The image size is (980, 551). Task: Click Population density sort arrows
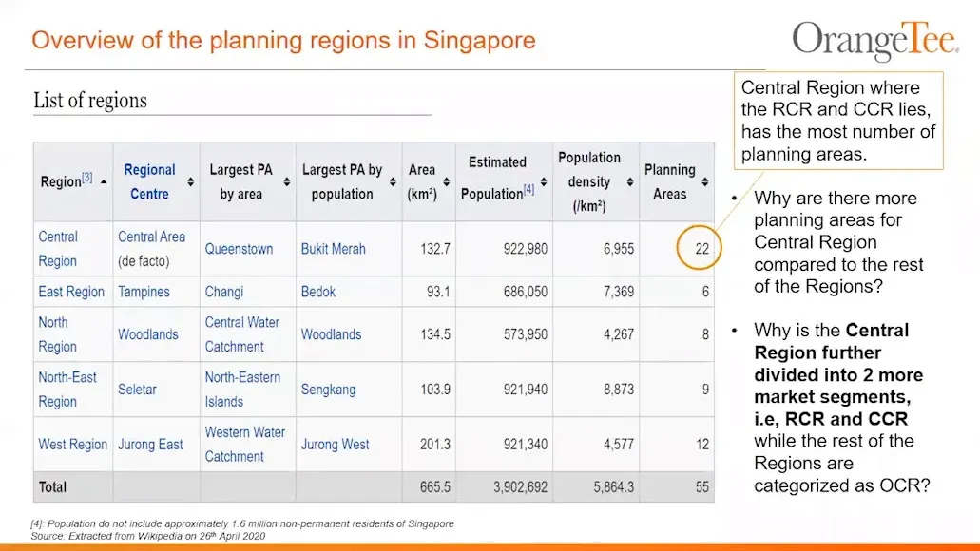coord(629,181)
